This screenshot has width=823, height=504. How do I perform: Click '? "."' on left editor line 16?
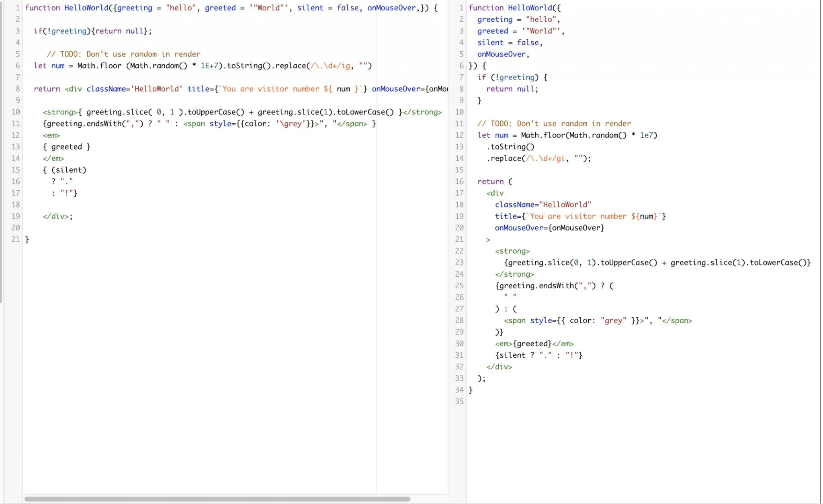62,182
